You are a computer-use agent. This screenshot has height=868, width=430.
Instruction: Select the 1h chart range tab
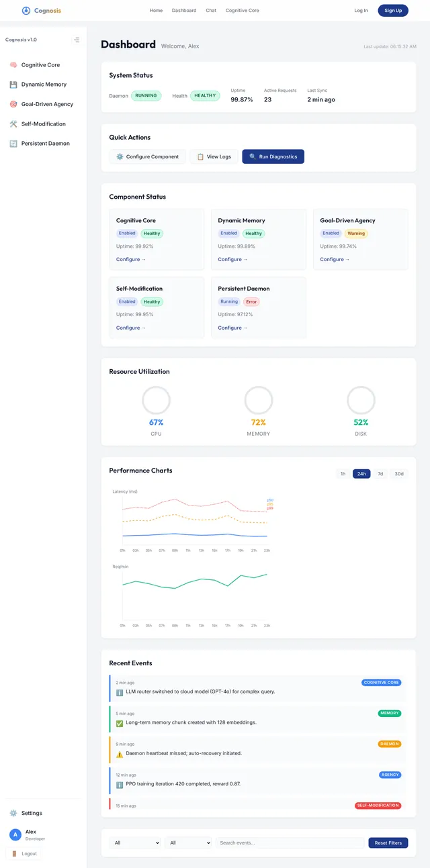pos(343,474)
